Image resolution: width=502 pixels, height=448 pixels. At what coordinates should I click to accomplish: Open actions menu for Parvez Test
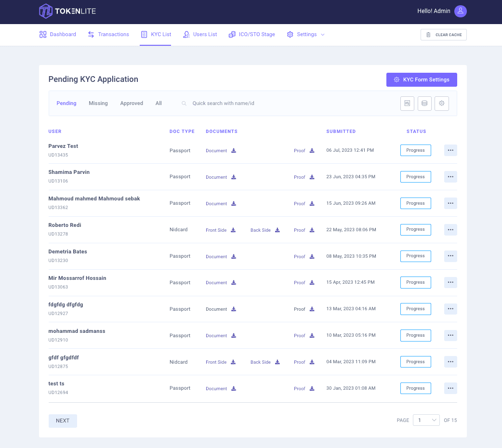pos(450,150)
